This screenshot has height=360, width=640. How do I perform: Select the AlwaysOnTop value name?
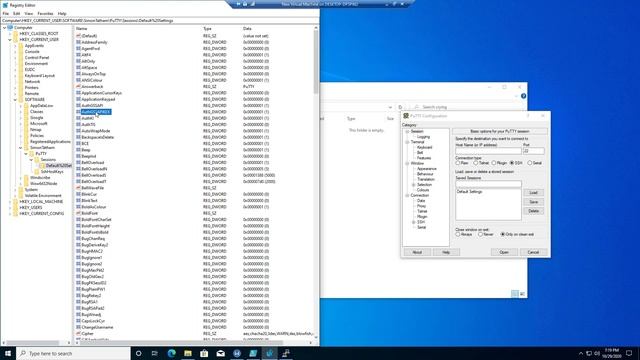tap(93, 74)
